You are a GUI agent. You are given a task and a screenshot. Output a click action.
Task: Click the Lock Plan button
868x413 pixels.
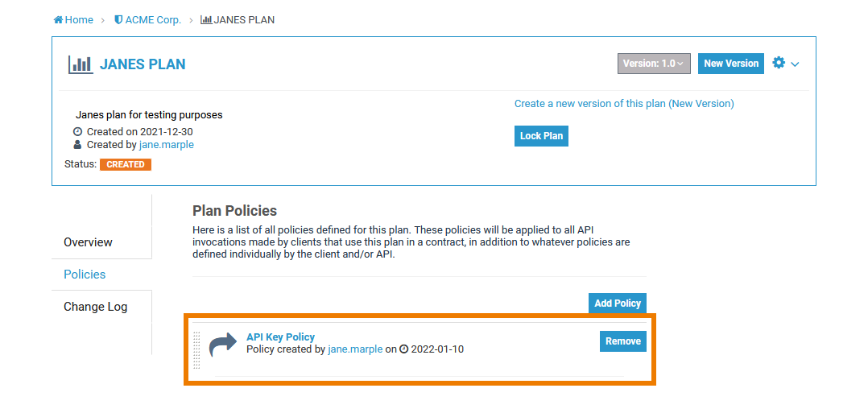(541, 136)
